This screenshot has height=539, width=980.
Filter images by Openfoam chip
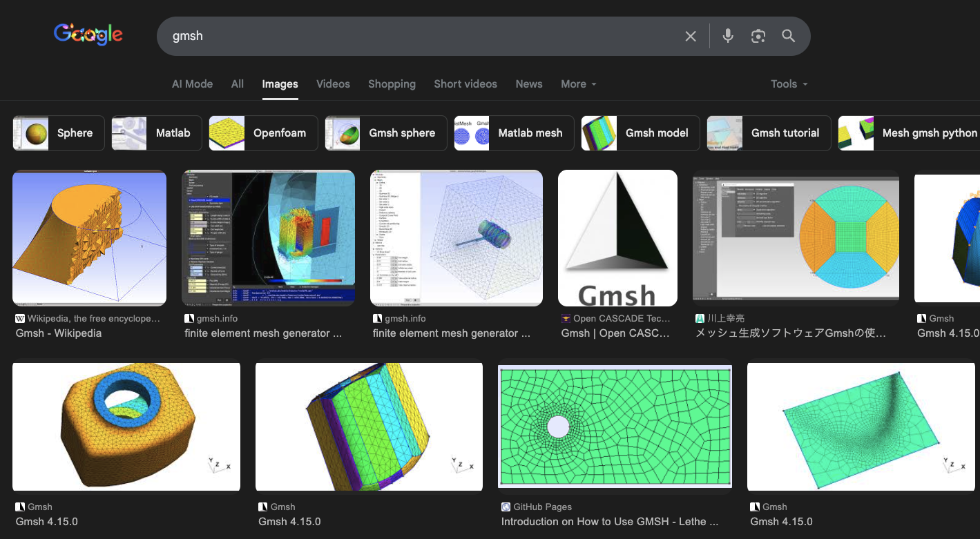[x=263, y=133]
